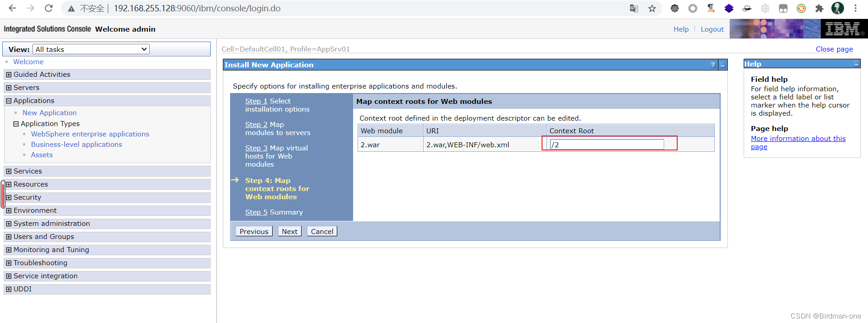Select Step 4 Map context roots
Image resolution: width=868 pixels, height=323 pixels.
point(277,189)
